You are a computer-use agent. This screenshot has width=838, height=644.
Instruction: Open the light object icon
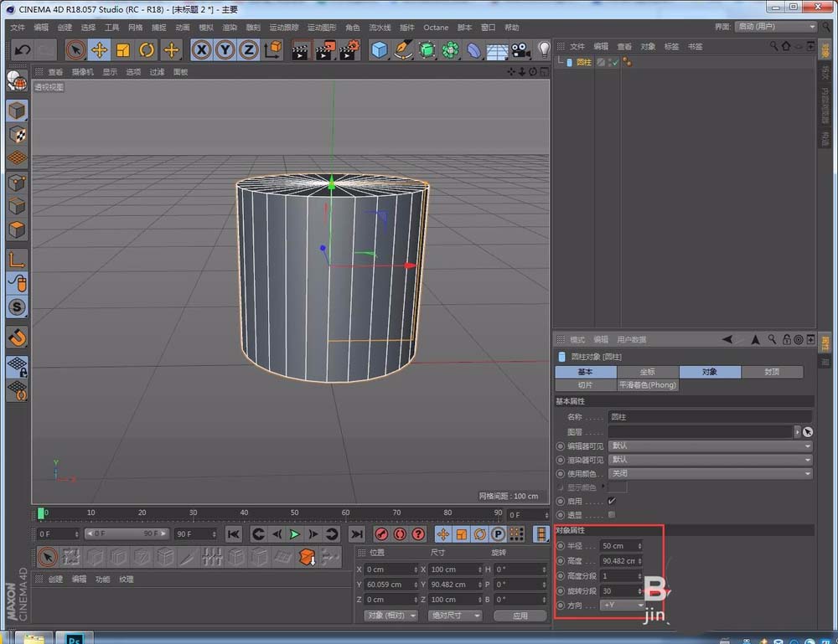[544, 50]
